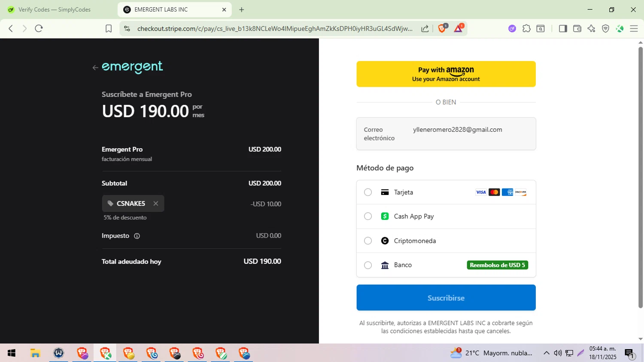Open network icon in system tray
This screenshot has width=644, height=362.
[569, 353]
